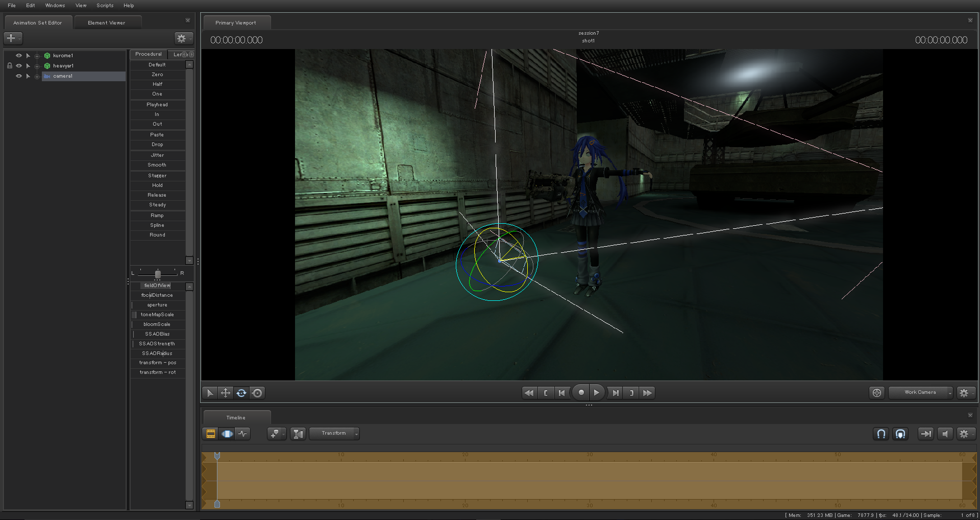Step to the next frame

(x=615, y=393)
